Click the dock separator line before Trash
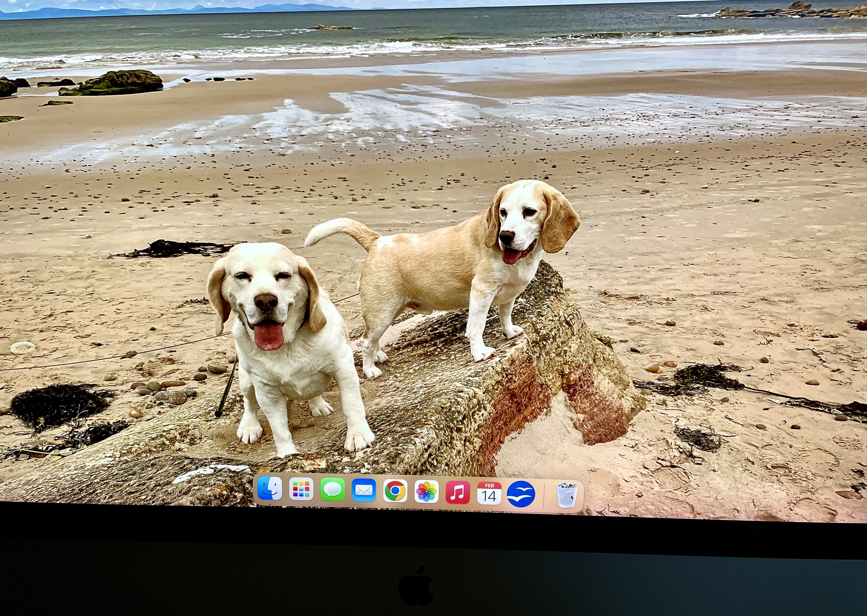This screenshot has width=867, height=616. pyautogui.click(x=544, y=495)
